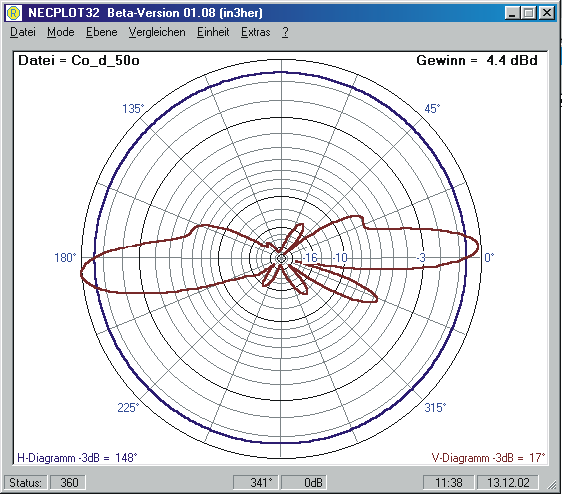This screenshot has height=494, width=562.
Task: Click the 180° angle label
Action: pyautogui.click(x=65, y=257)
